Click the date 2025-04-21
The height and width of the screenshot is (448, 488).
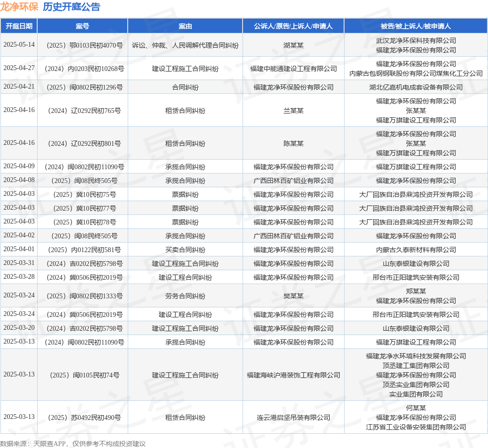click(19, 87)
